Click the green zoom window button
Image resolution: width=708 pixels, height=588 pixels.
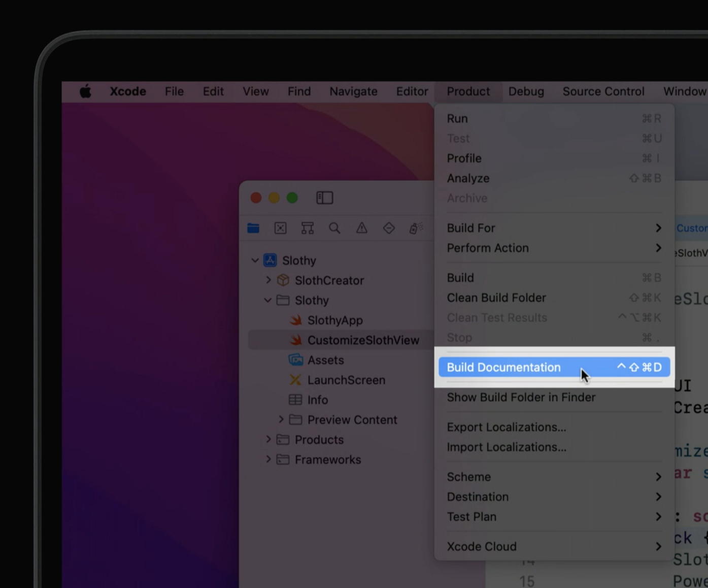point(292,198)
